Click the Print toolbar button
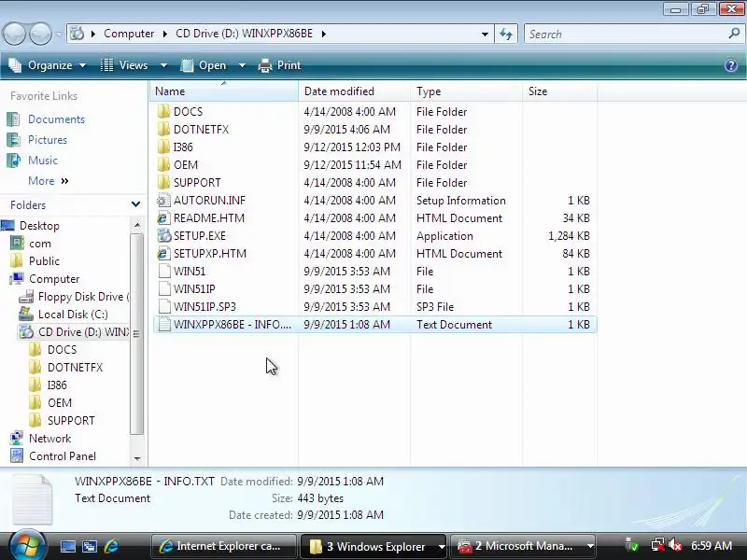Viewport: 747px width, 560px height. coord(279,65)
